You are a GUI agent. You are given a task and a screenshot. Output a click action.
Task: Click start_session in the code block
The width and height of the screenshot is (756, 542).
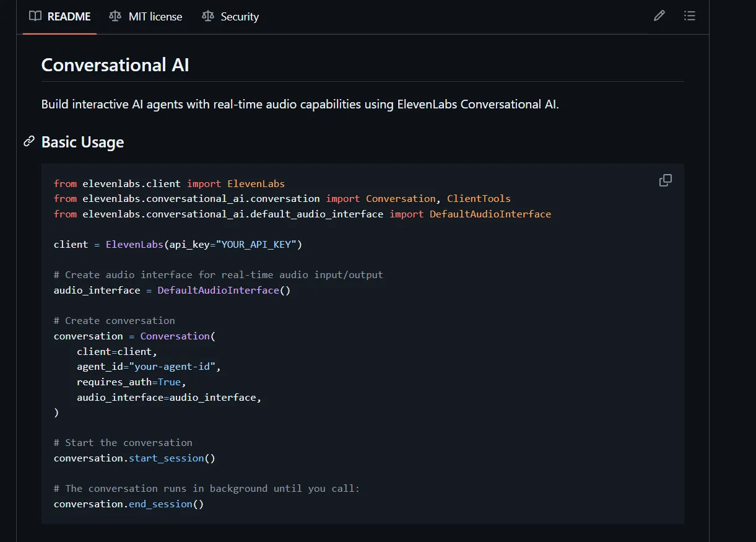point(166,458)
